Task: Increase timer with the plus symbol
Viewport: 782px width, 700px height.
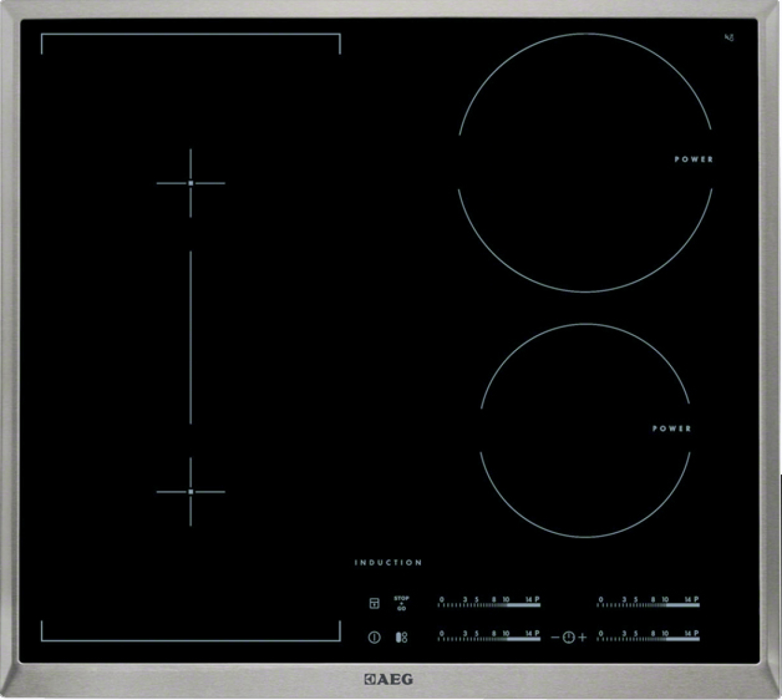Action: (582, 637)
